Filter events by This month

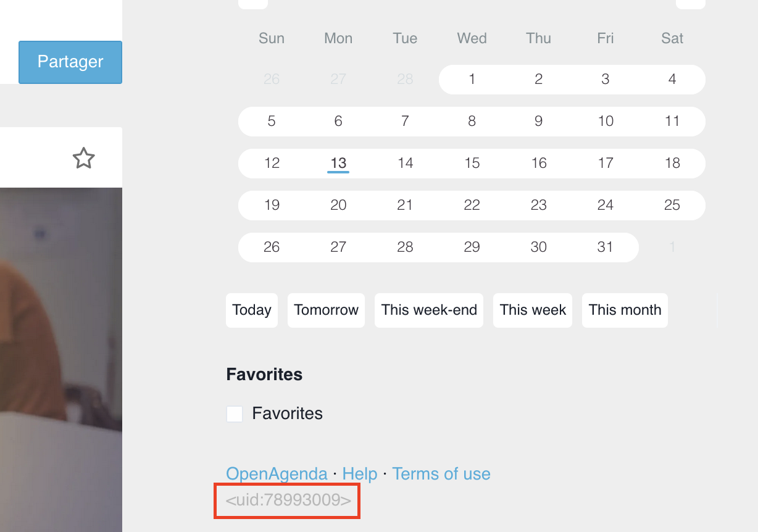pyautogui.click(x=625, y=310)
